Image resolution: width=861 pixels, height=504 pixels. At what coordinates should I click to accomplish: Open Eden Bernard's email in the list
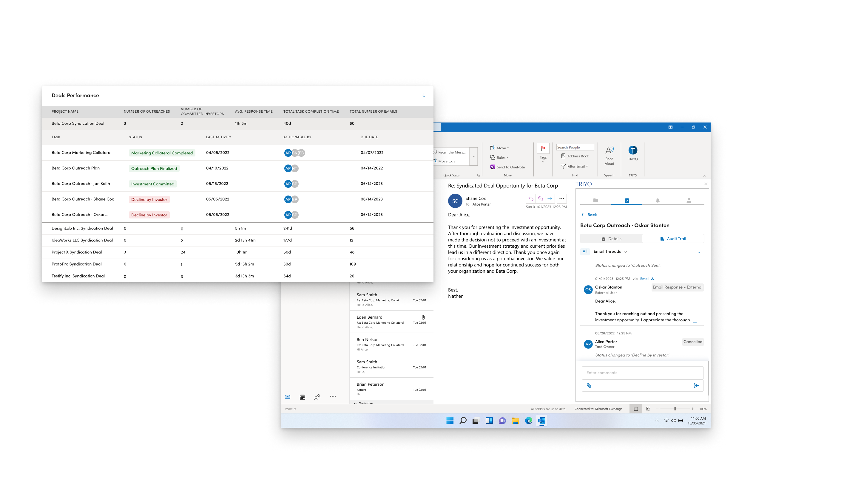pos(391,322)
